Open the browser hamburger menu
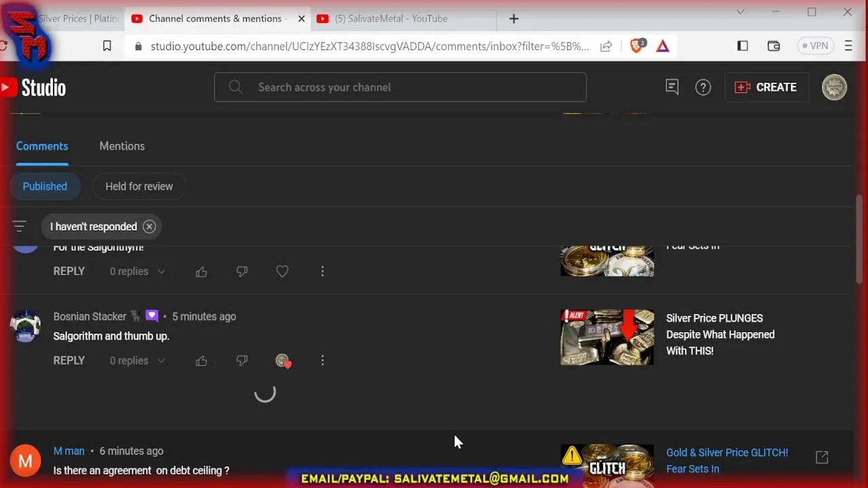Image resolution: width=868 pixels, height=488 pixels. click(x=848, y=46)
